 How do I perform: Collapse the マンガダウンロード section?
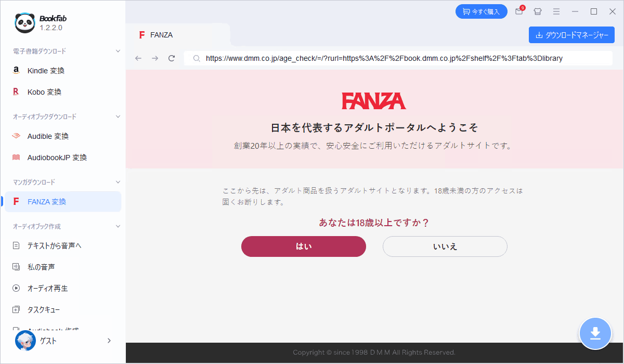click(x=118, y=182)
